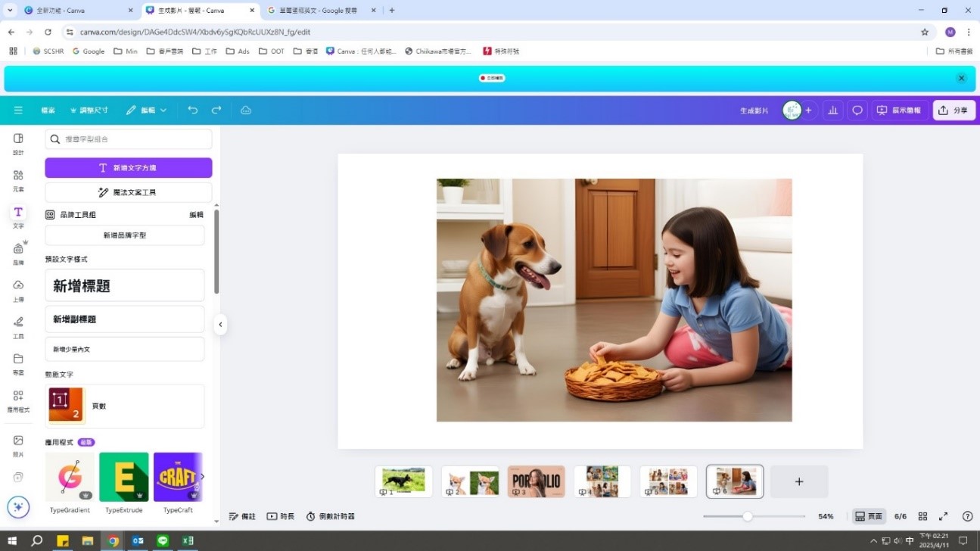Open the 倒數計時器 countdown timer
Image resolution: width=980 pixels, height=551 pixels.
(330, 516)
